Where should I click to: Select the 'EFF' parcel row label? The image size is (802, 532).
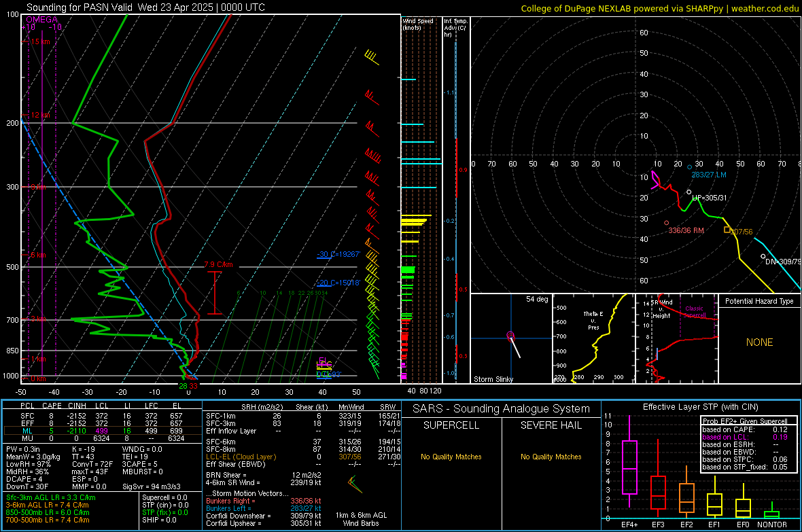click(28, 423)
